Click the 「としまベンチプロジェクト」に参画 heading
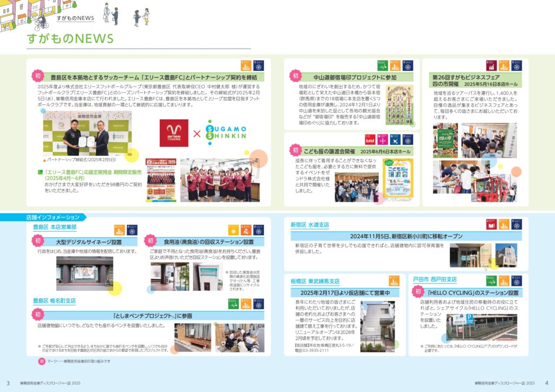This screenshot has width=555, height=392. 152,316
